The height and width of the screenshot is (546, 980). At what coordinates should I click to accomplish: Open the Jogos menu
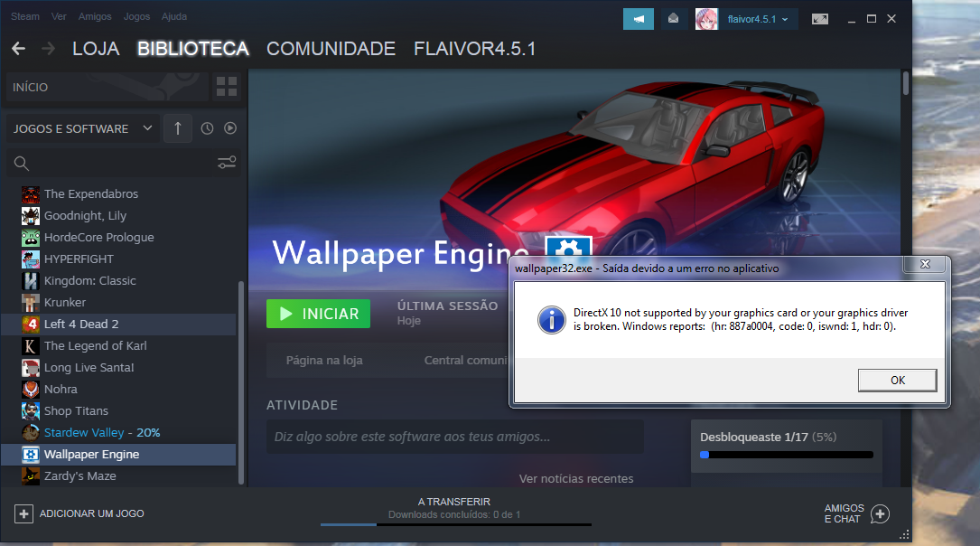coord(136,16)
